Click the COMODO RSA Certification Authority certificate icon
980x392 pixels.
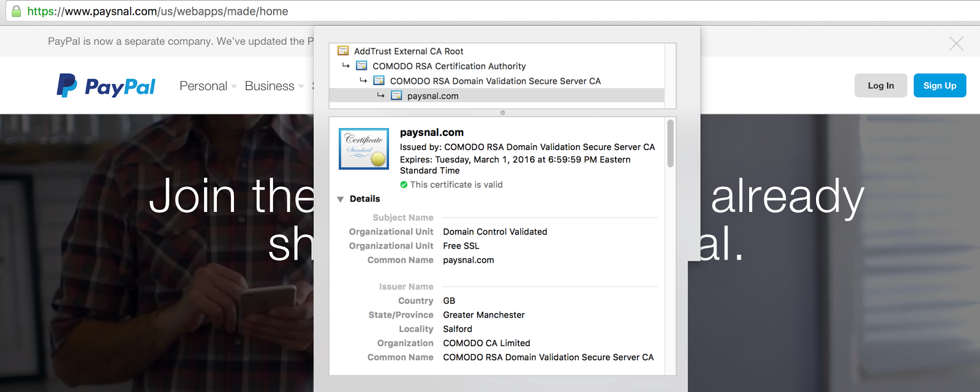362,66
